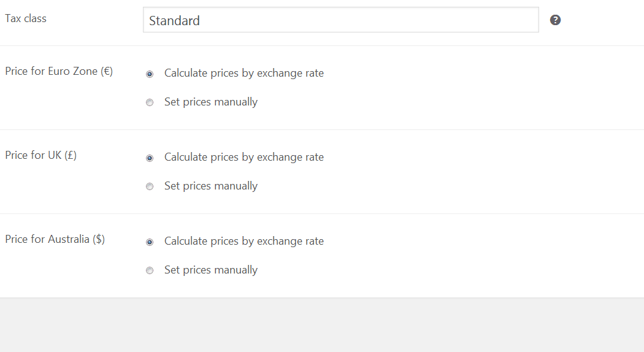The height and width of the screenshot is (352, 644).
Task: Click the 'Price for UK (£)' label
Action: (x=40, y=156)
